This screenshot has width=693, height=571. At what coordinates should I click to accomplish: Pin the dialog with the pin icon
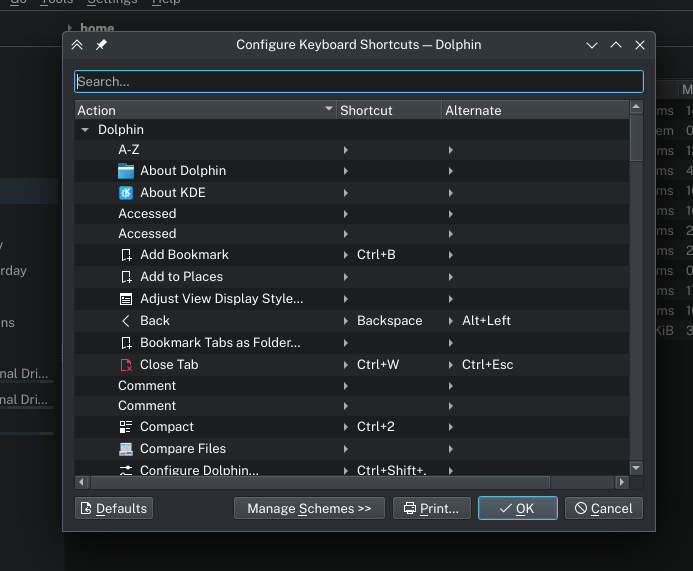click(x=101, y=45)
